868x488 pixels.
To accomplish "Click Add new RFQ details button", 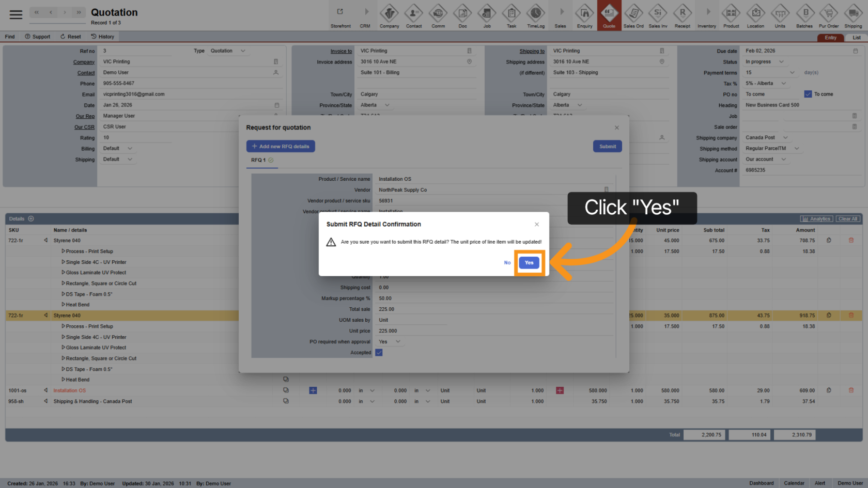I will [281, 147].
